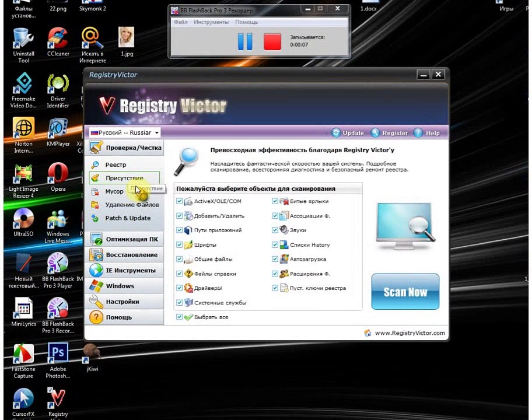Open the 'Искать в Интернете' shortcut
532x420 pixels.
coord(92,45)
